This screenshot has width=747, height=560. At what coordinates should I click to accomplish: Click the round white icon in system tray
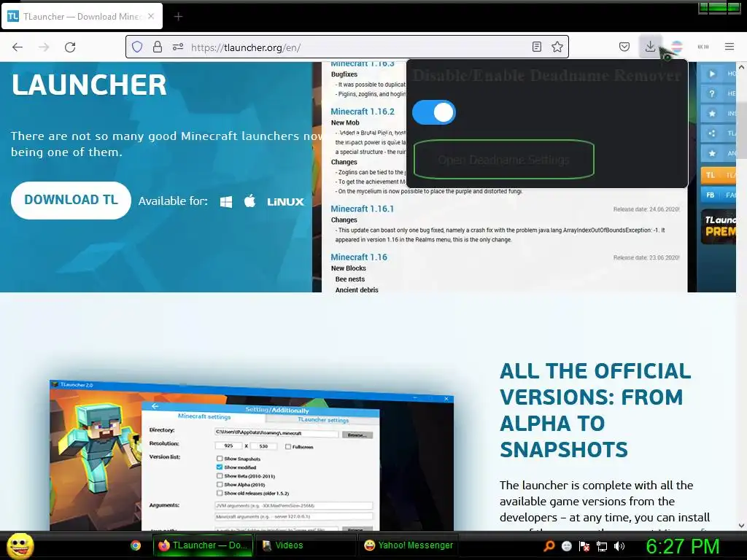click(x=566, y=545)
